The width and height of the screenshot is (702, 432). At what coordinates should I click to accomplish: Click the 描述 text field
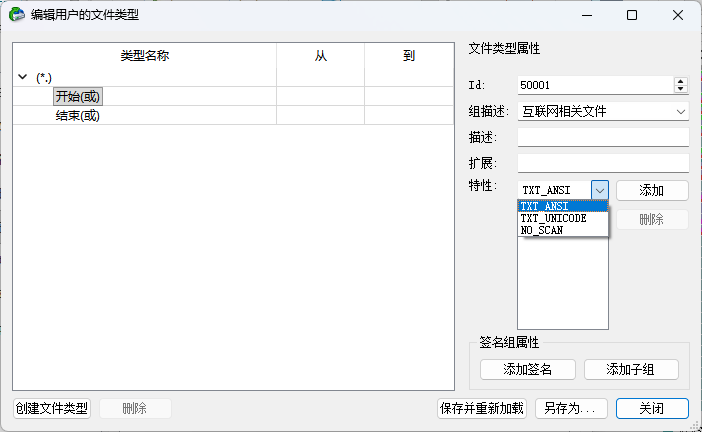pyautogui.click(x=603, y=137)
